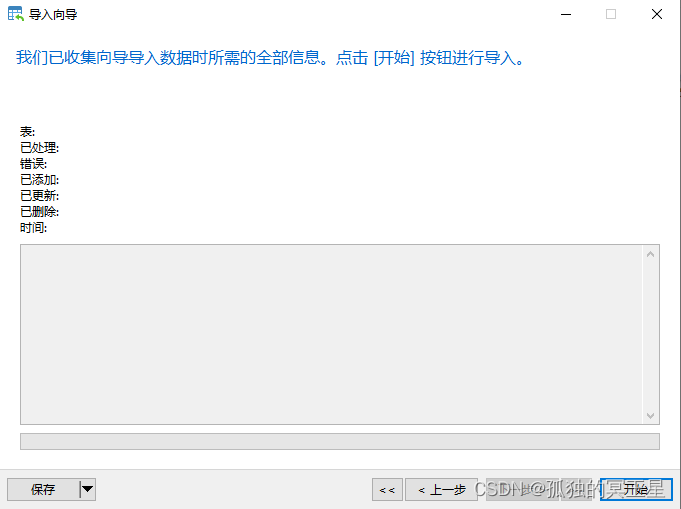This screenshot has height=509, width=681.
Task: Jump to first step with << button
Action: click(387, 489)
